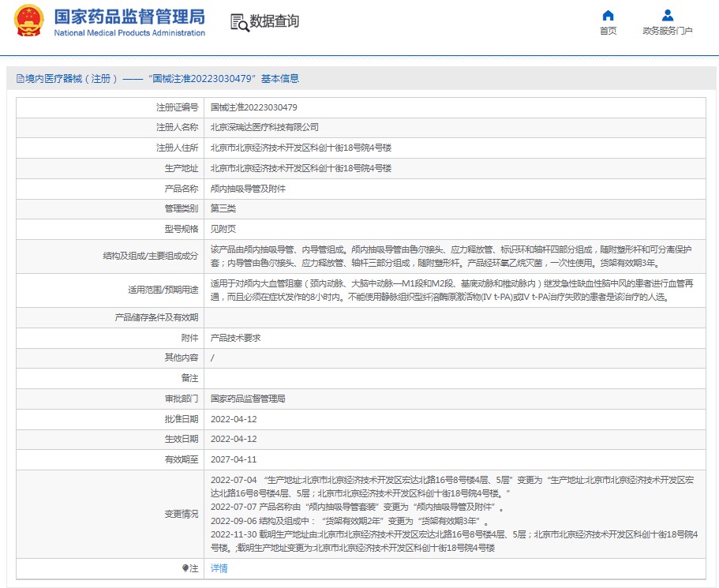The image size is (719, 588).
Task: Click the 变更情况 row label
Action: [x=181, y=514]
